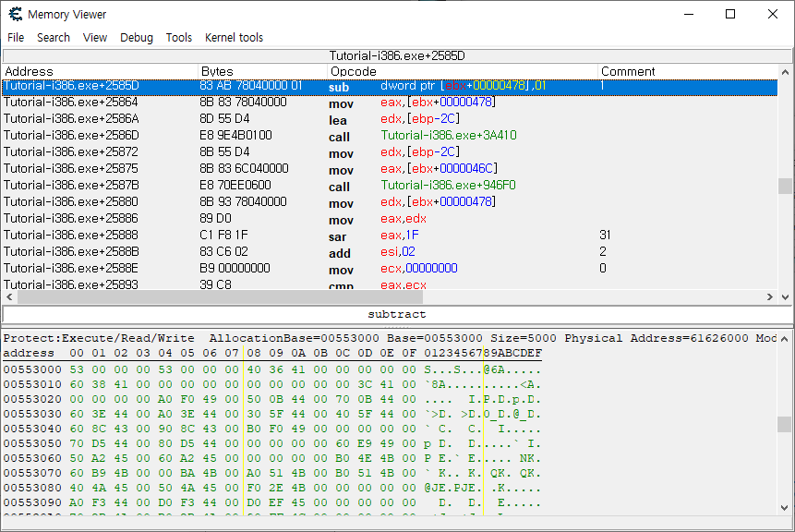The image size is (795, 532).
Task: Select the row at Tutorial-i386.exe+25872
Action: tap(390, 152)
